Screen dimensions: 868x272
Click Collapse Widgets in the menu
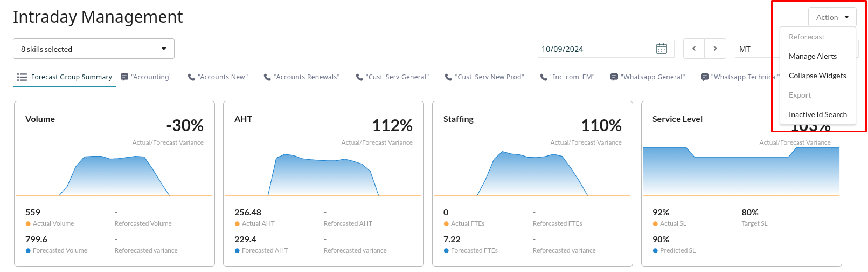tap(818, 76)
